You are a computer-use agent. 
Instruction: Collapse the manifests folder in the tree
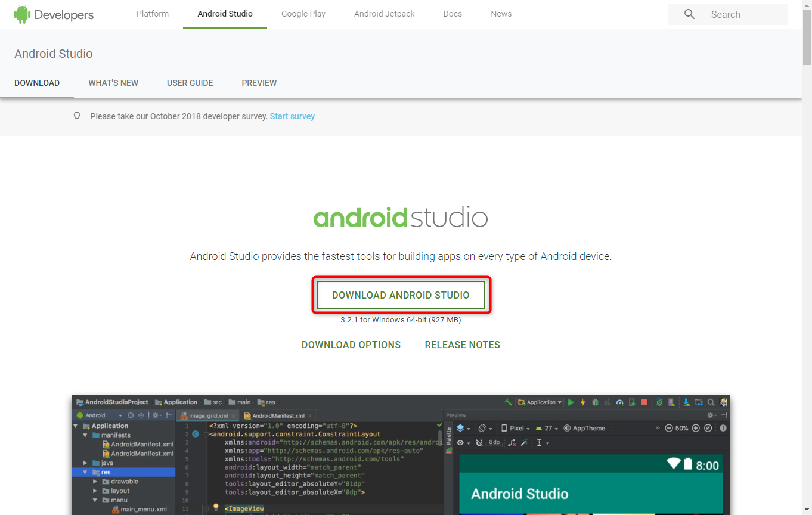click(x=85, y=435)
